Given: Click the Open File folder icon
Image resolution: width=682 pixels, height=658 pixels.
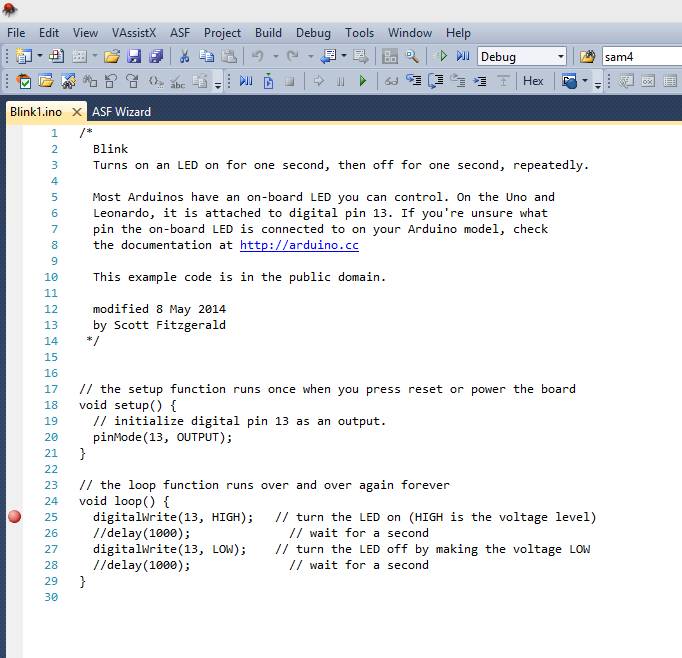Looking at the screenshot, I should 112,57.
